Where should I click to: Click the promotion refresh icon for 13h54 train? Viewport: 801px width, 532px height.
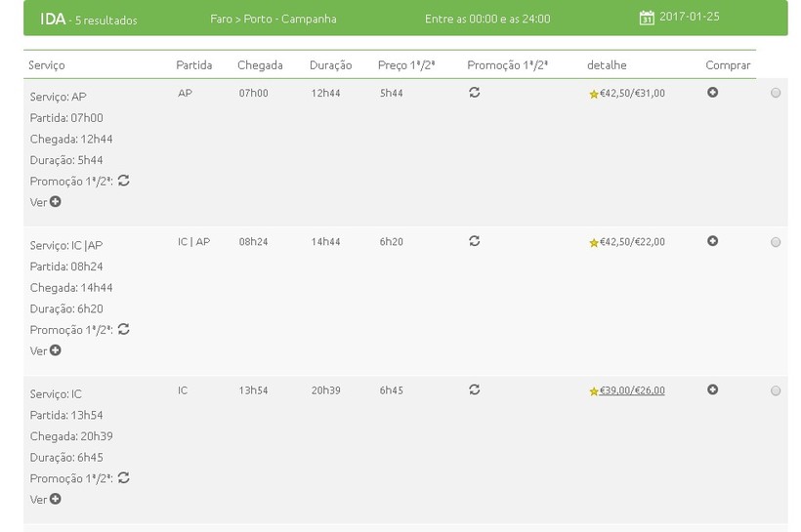click(x=474, y=389)
